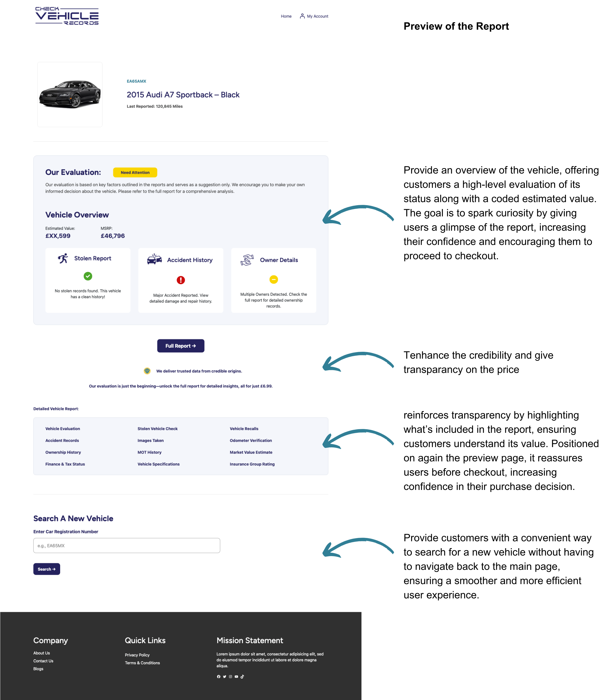Click the Check Vehicle Records logo
The image size is (607, 700).
[67, 16]
